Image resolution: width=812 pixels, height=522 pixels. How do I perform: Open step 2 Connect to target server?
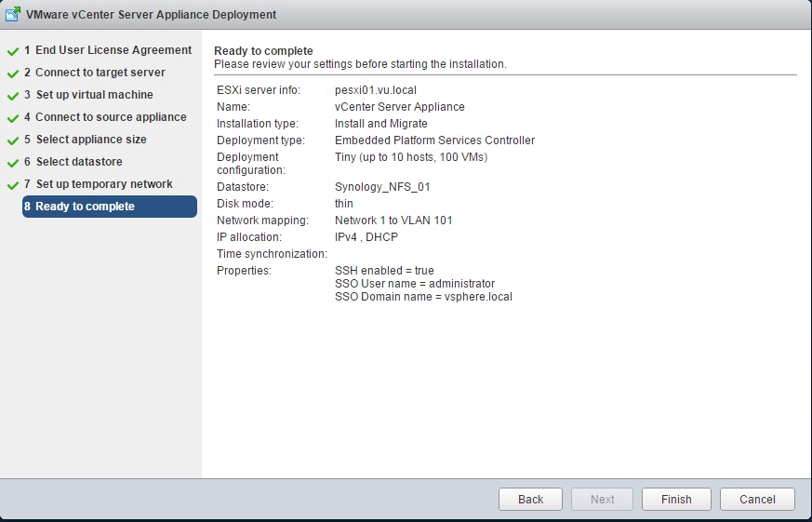[95, 73]
